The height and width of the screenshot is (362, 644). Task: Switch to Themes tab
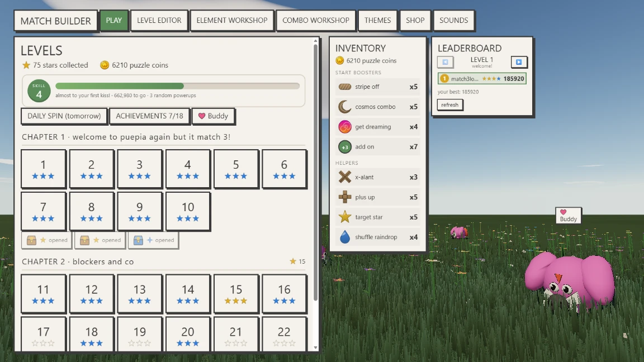377,20
